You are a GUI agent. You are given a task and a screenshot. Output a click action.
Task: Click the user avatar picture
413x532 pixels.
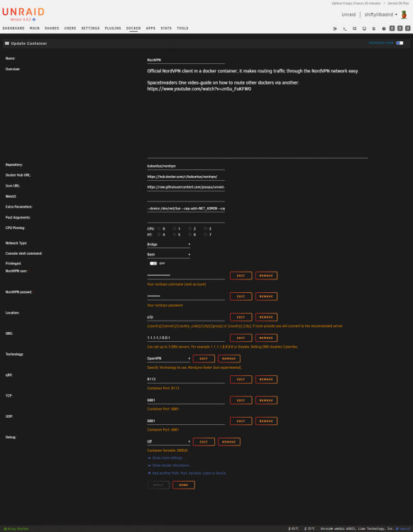404,15
